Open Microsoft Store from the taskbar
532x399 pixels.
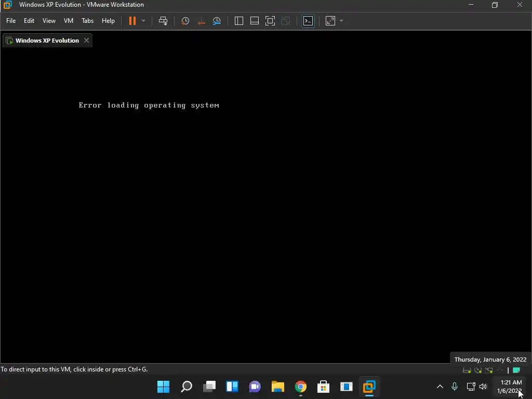pos(323,387)
